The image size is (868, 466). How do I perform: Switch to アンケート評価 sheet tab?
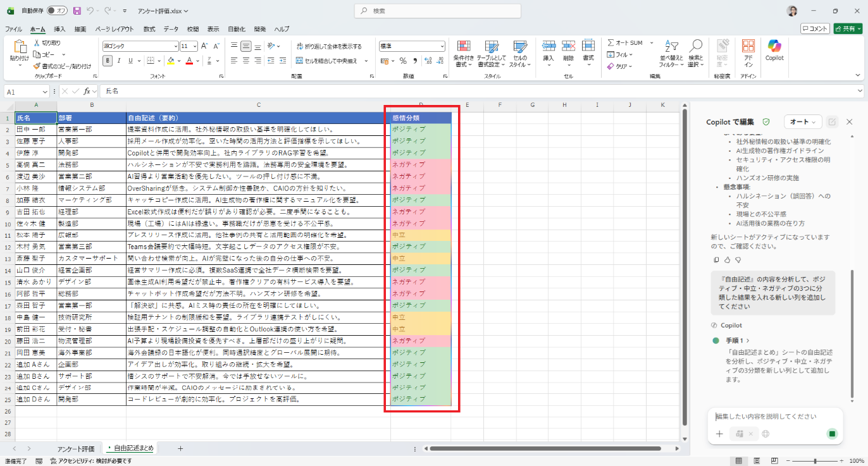(75, 448)
